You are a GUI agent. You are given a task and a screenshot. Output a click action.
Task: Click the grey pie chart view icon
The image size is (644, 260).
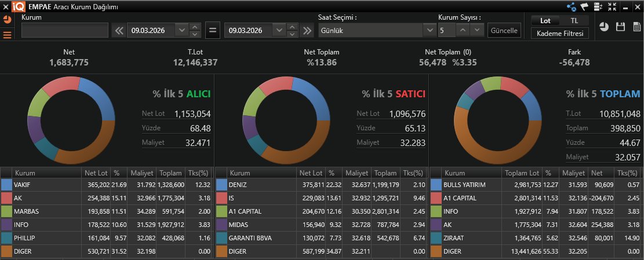(x=604, y=27)
